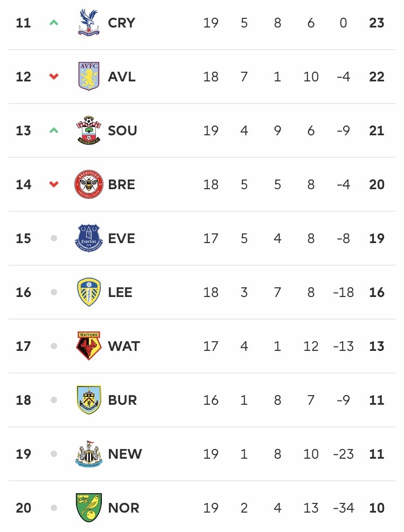Open the WAT team name link
The width and height of the screenshot is (404, 532).
124,346
